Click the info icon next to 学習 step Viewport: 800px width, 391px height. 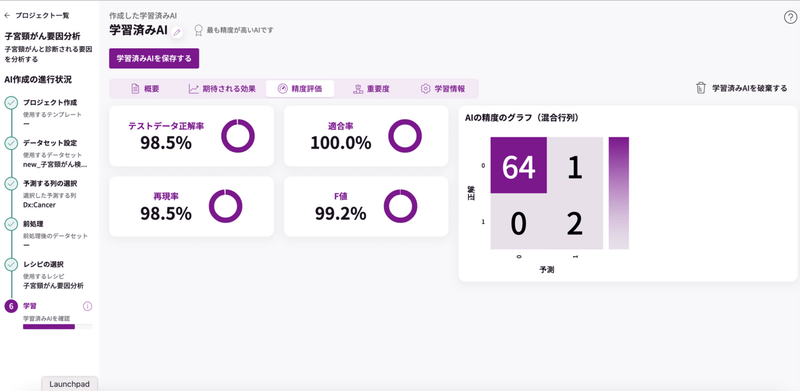[x=87, y=306]
